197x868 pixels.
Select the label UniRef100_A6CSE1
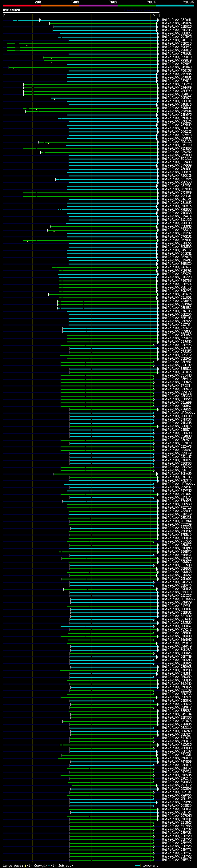coord(176,349)
